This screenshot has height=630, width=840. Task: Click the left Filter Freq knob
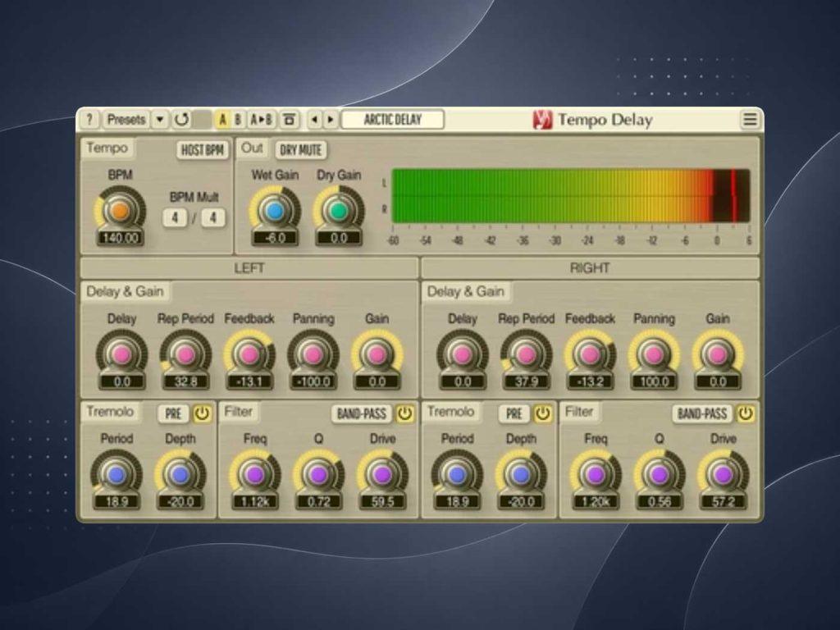point(255,474)
